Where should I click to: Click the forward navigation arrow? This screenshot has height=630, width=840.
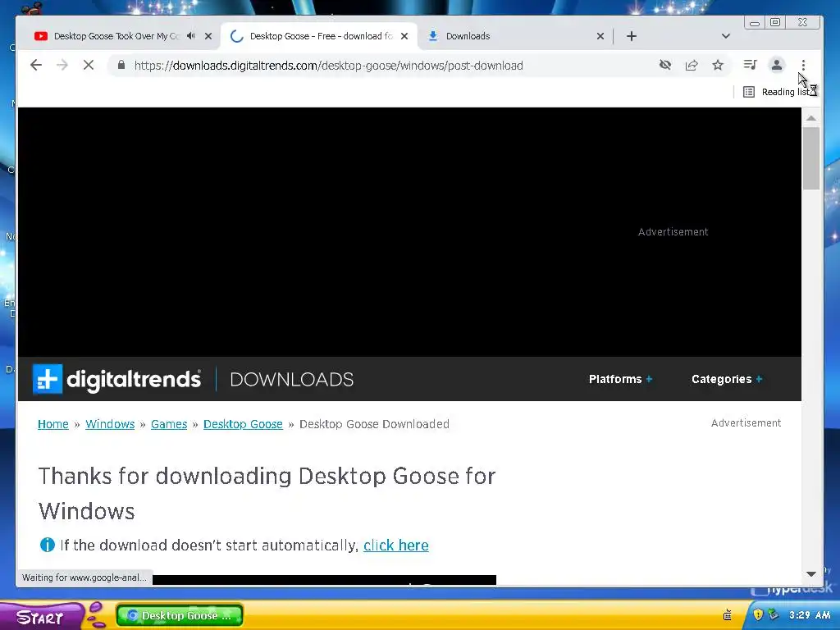click(62, 66)
